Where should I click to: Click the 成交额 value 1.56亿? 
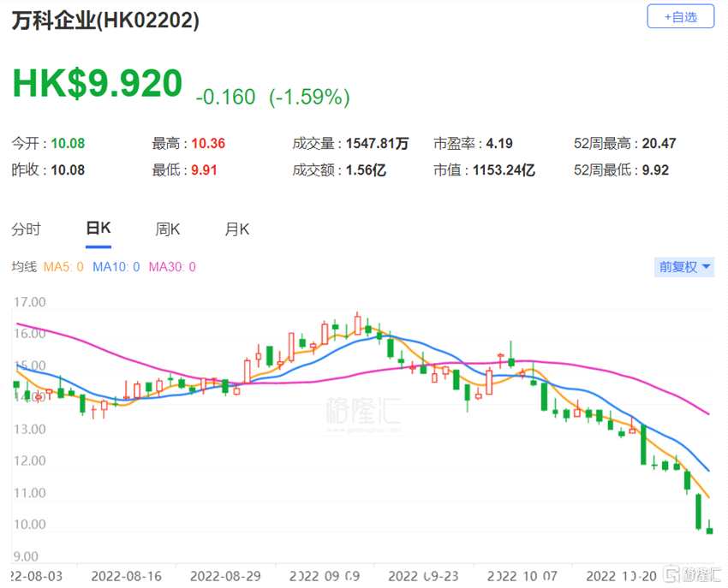pos(366,170)
